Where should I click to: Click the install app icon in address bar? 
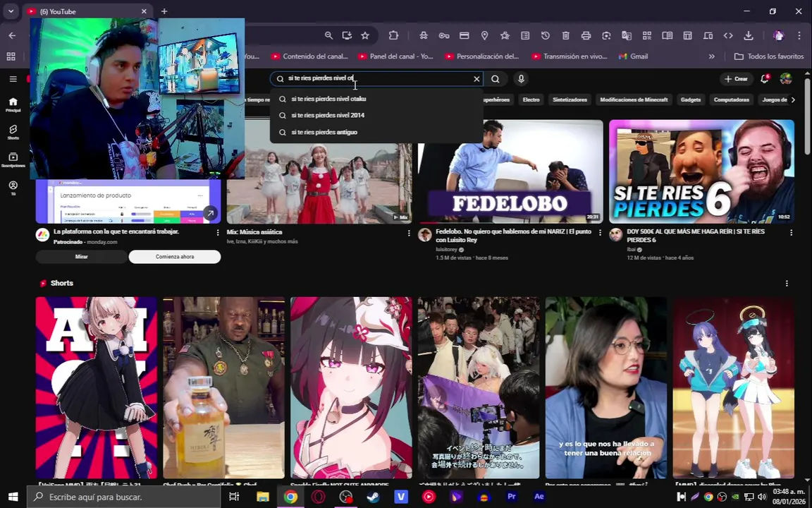tap(347, 35)
